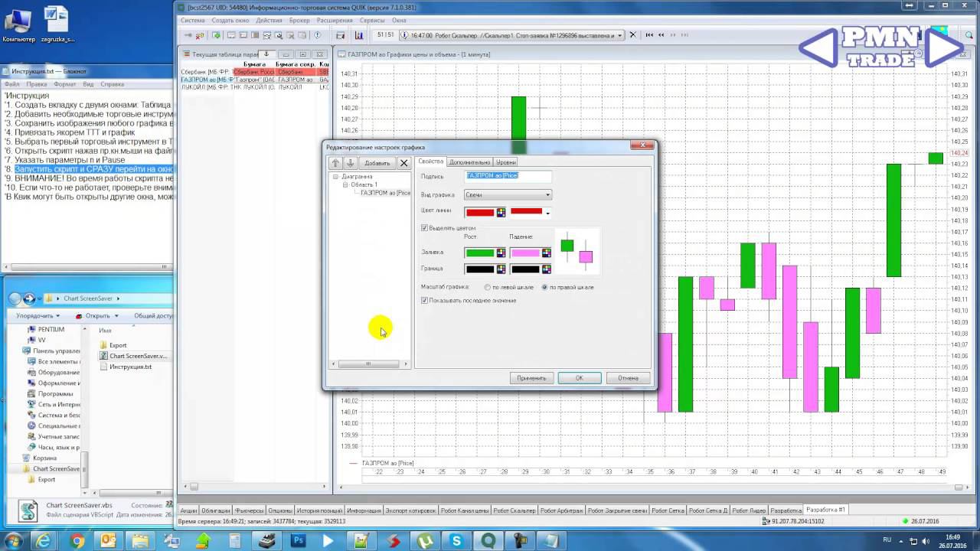Open Google Chrome from the taskbar
This screenshot has width=980, height=551.
tap(77, 541)
